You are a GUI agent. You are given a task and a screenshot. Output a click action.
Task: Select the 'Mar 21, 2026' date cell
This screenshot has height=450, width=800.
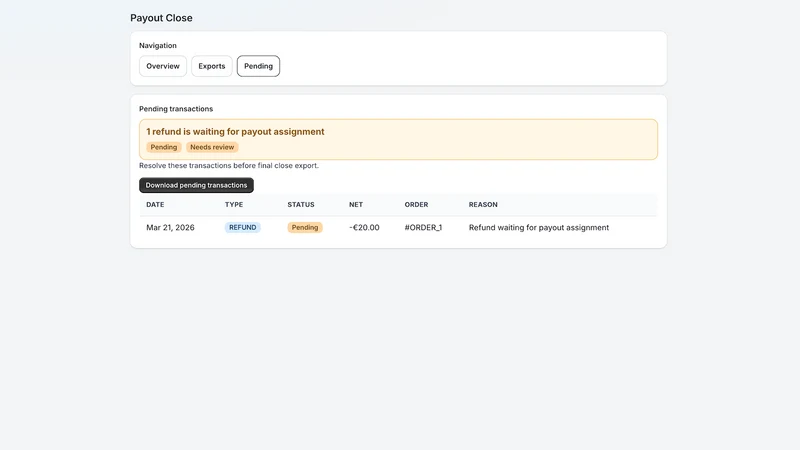click(x=170, y=228)
